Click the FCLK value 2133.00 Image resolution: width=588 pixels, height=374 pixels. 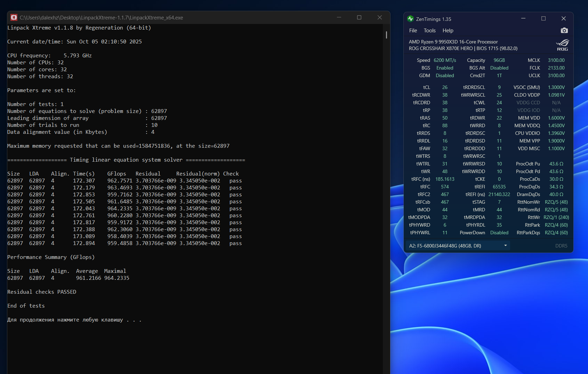click(x=556, y=68)
